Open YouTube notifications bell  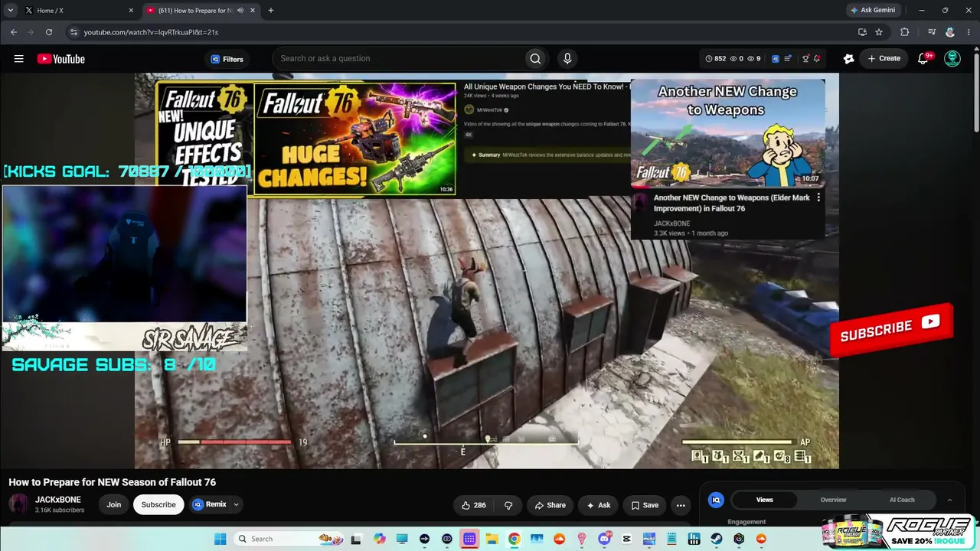pos(923,59)
